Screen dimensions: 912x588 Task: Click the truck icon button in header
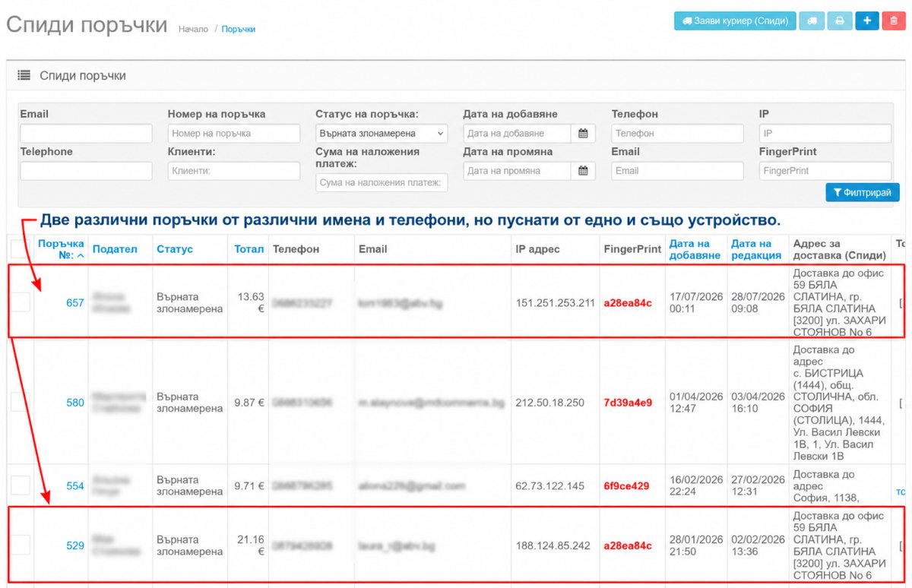pos(812,21)
